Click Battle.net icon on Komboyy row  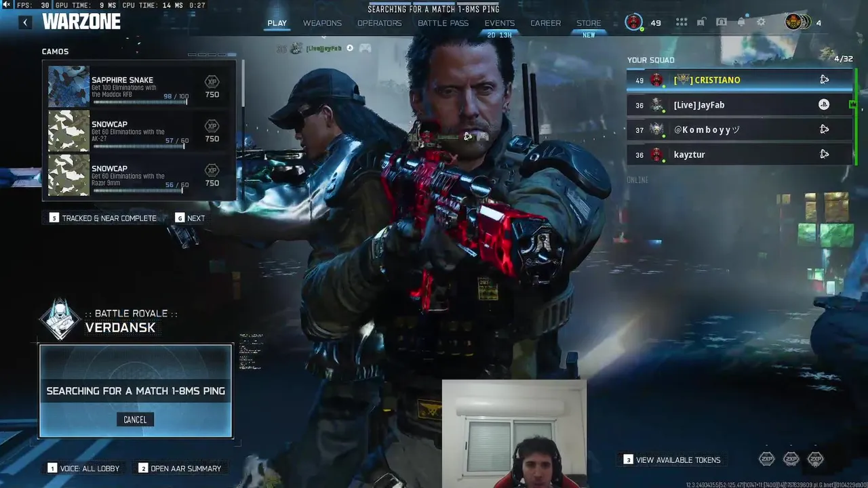824,129
